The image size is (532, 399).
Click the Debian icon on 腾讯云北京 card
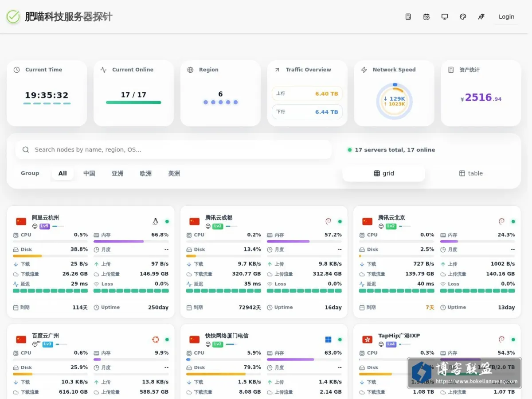tap(501, 221)
